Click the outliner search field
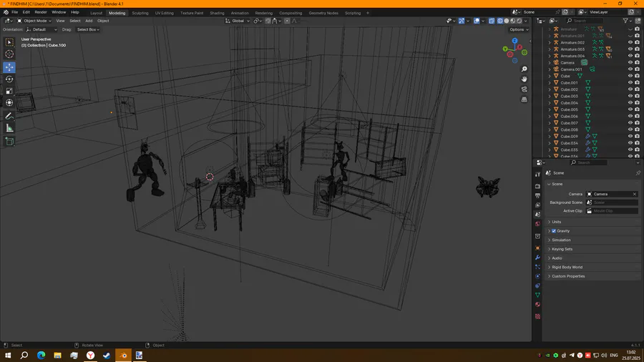 point(585,21)
